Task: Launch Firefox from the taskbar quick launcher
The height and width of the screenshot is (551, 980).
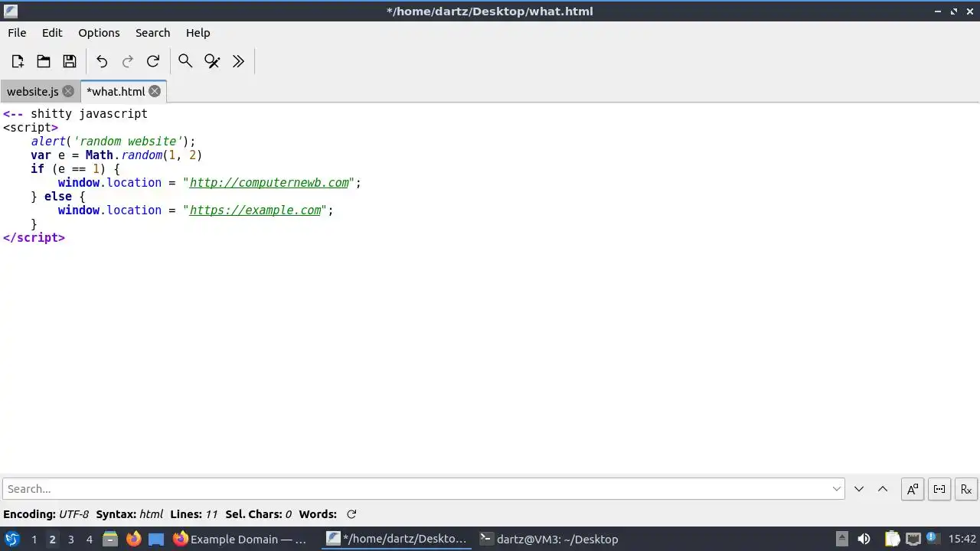Action: click(133, 539)
